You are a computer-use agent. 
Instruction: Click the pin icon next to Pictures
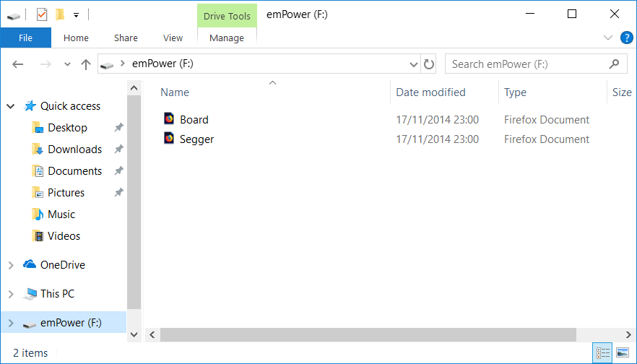point(118,193)
